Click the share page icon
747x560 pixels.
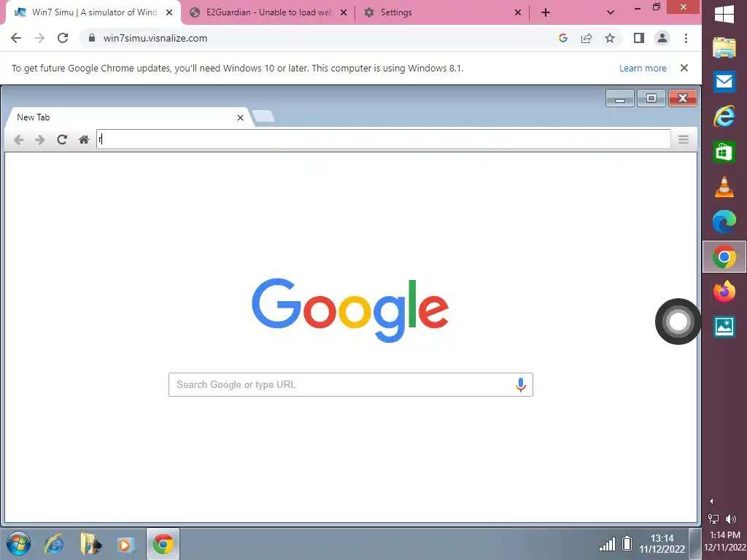point(587,38)
